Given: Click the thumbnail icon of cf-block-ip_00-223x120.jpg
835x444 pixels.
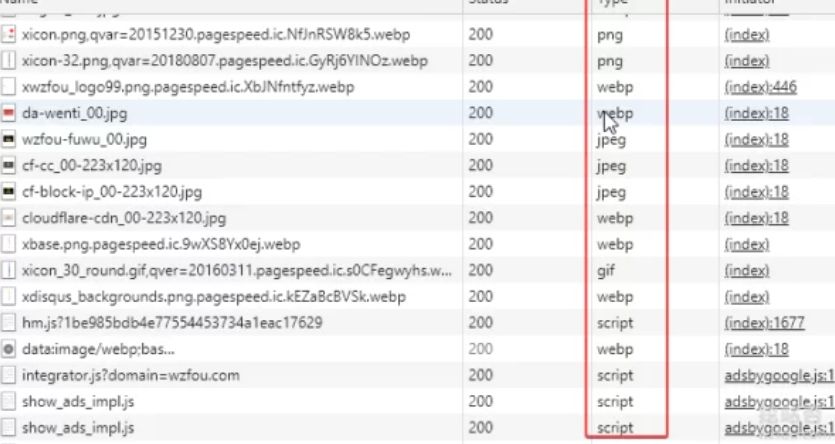Looking at the screenshot, I should point(9,192).
